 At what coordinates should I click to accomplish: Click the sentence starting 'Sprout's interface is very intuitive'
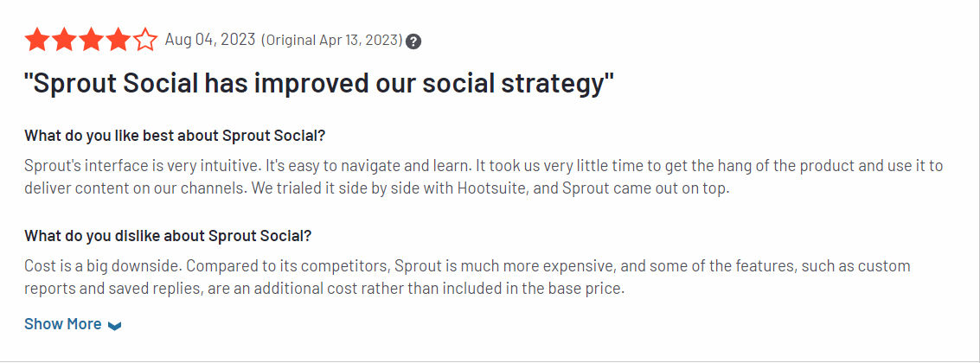click(141, 166)
